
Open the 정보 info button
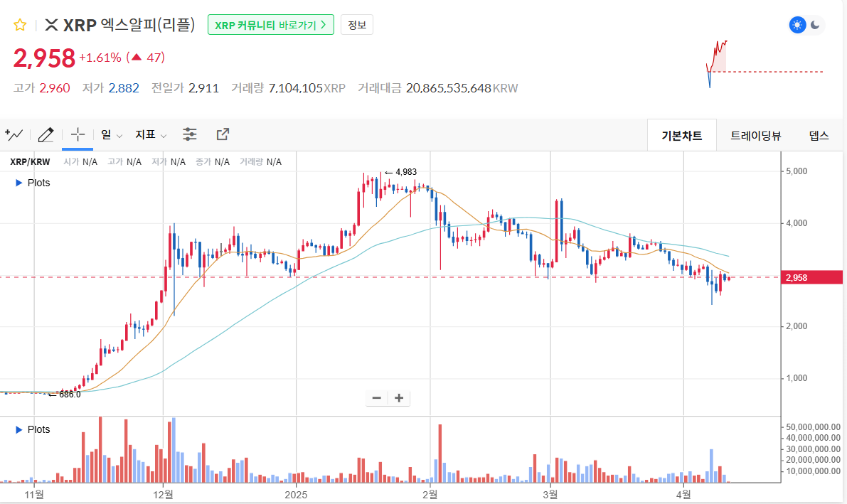point(356,25)
